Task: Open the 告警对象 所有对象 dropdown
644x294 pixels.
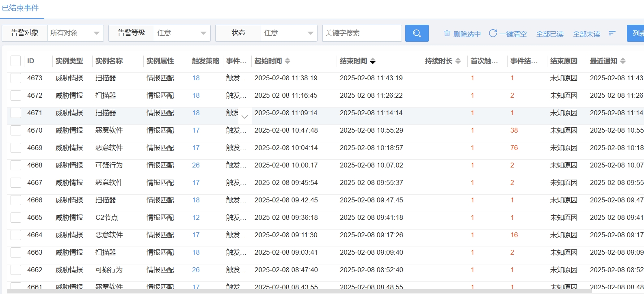Action: click(x=76, y=33)
